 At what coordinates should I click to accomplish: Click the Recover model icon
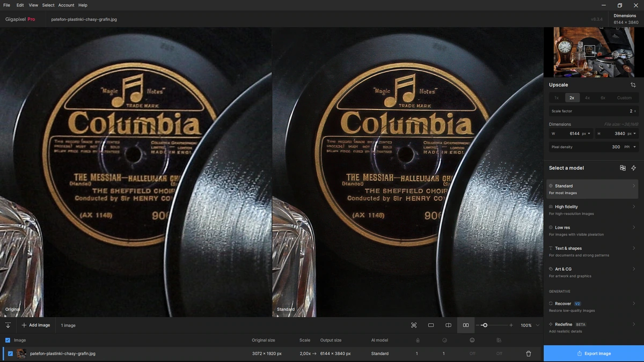(551, 304)
